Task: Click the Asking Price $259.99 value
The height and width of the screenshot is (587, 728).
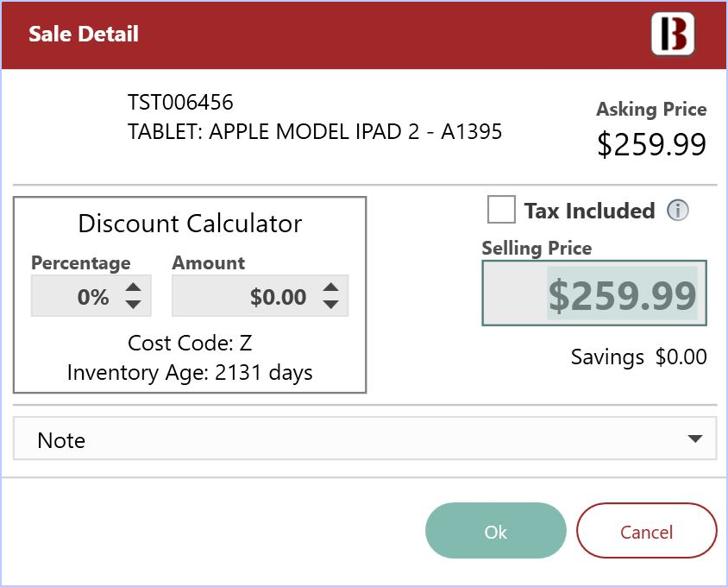Action: point(651,144)
